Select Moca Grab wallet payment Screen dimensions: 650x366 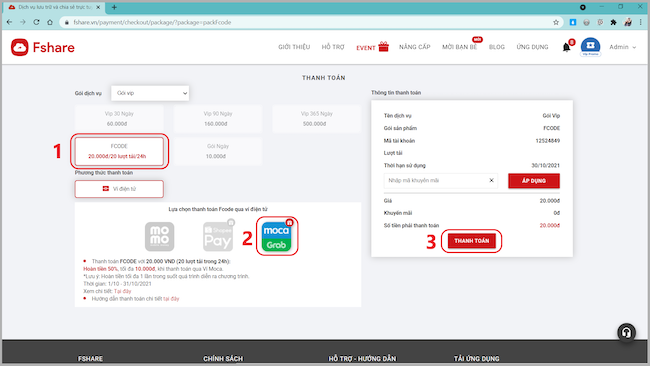276,236
